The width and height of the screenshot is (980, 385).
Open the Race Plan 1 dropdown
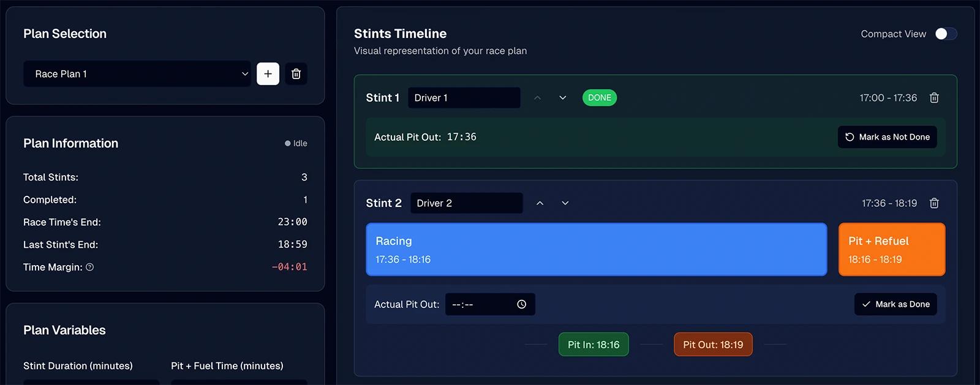137,74
